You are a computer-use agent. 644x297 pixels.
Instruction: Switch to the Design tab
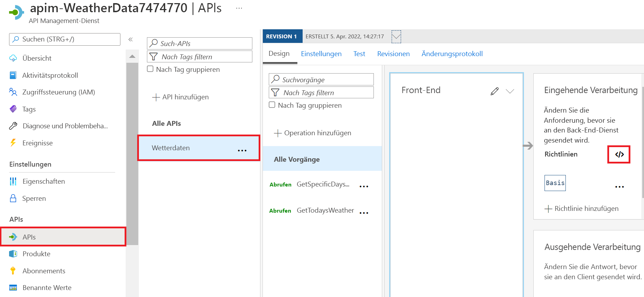[279, 54]
